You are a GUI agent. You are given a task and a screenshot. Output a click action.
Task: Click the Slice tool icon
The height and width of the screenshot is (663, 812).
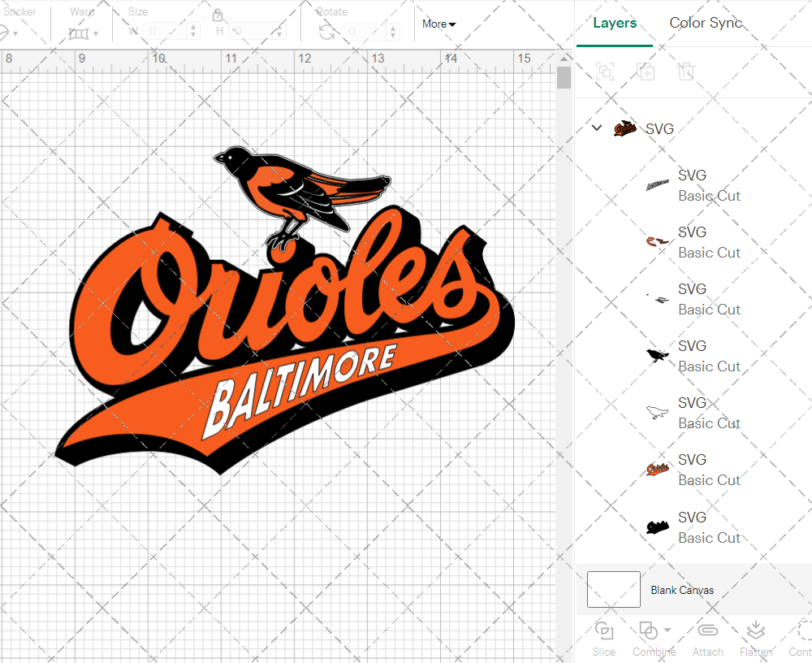(603, 631)
